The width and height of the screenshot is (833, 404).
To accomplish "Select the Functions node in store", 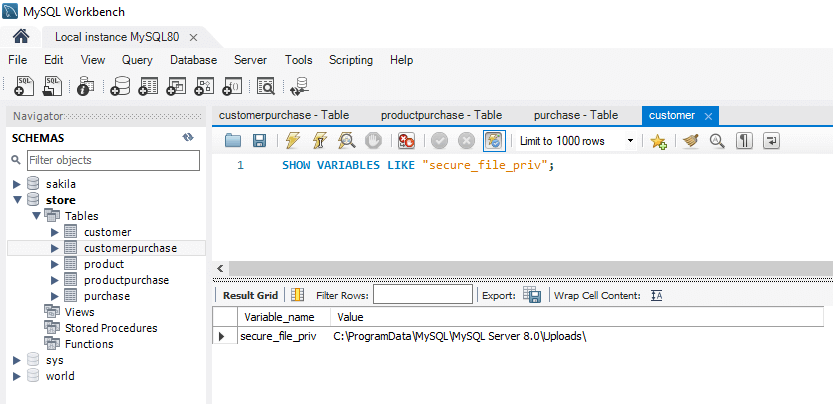I will click(89, 344).
